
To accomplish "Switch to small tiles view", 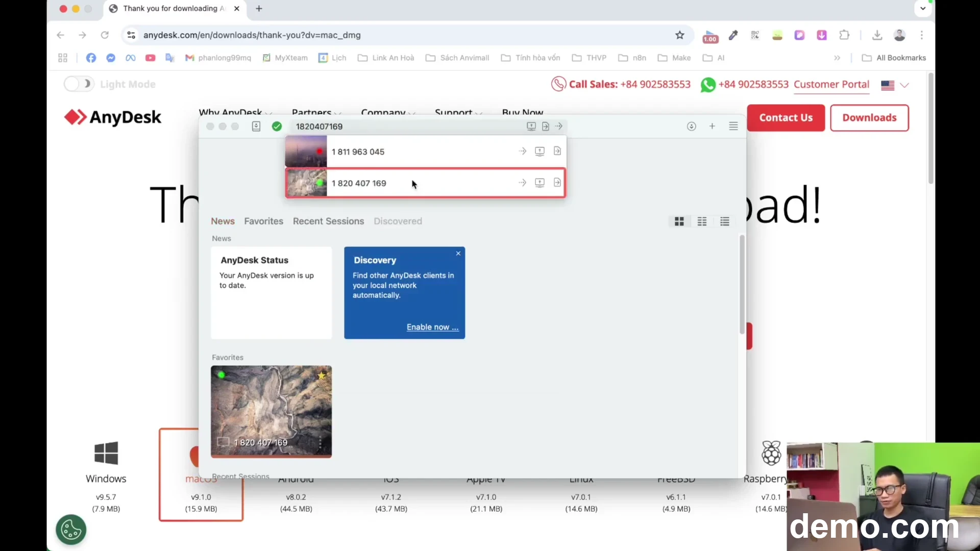I will click(x=702, y=221).
